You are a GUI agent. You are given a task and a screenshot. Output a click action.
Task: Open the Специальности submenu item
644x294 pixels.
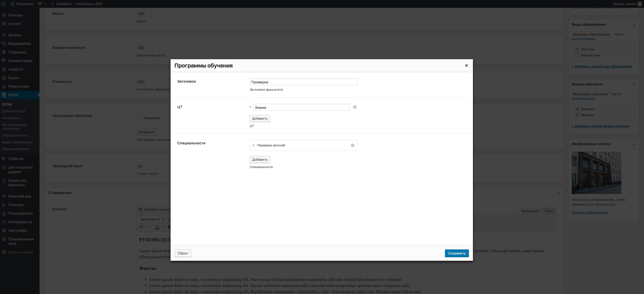(x=15, y=135)
